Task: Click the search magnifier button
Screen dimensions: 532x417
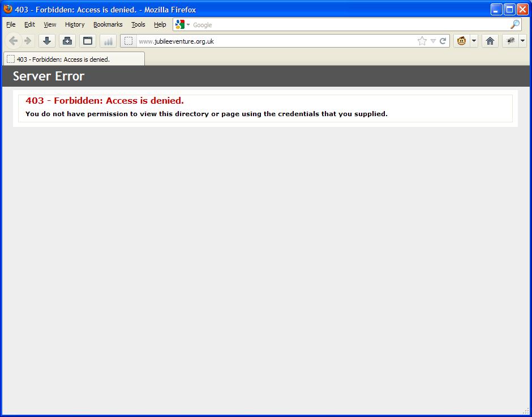Action: 514,24
